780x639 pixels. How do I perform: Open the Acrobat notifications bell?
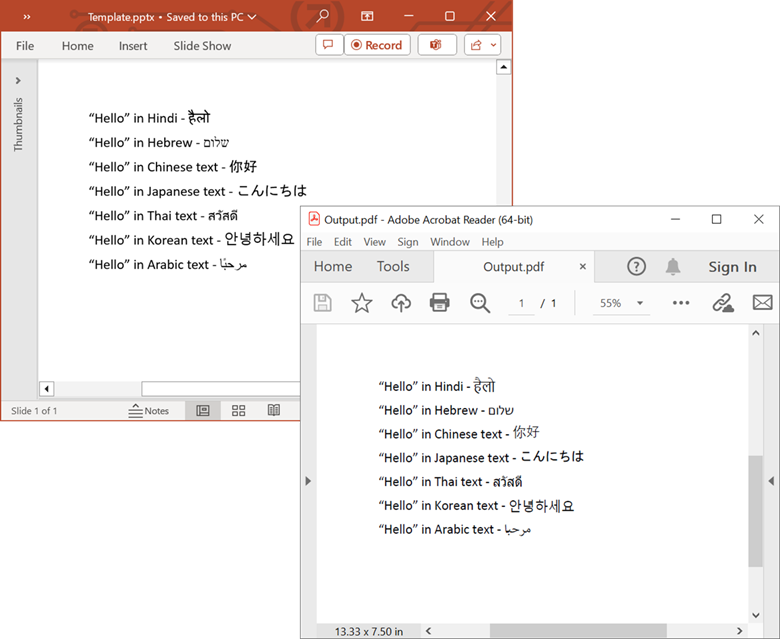pyautogui.click(x=673, y=267)
